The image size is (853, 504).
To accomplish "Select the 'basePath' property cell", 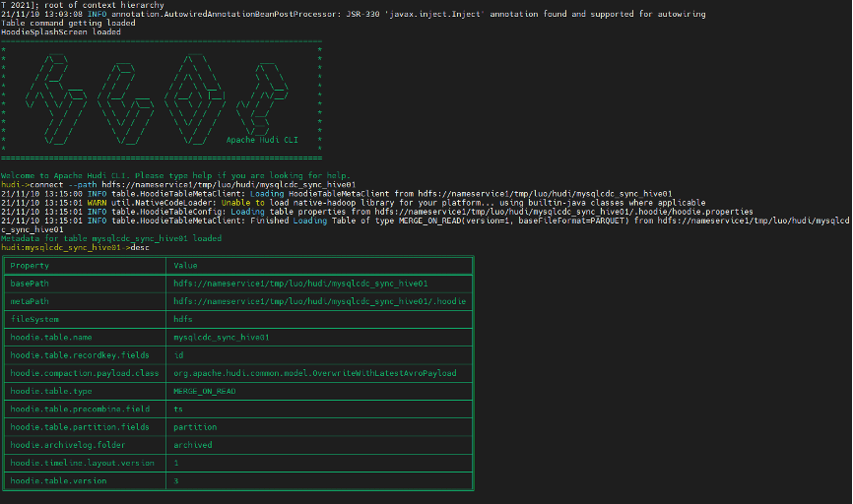I will (x=85, y=283).
